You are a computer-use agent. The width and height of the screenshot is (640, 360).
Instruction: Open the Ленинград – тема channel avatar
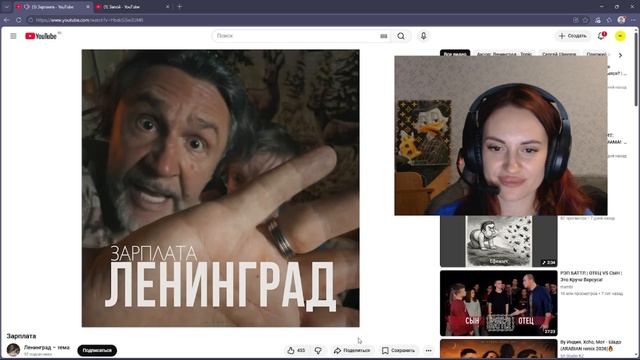[x=13, y=350]
